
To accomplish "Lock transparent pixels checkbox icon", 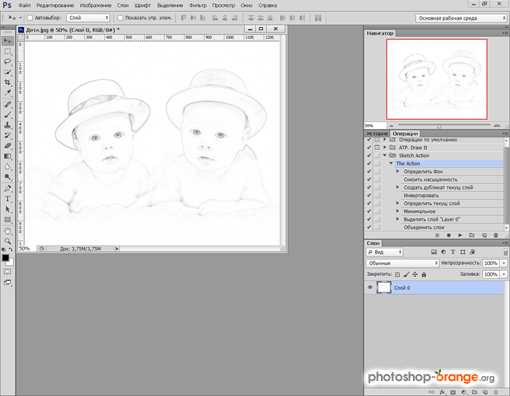I will 397,275.
